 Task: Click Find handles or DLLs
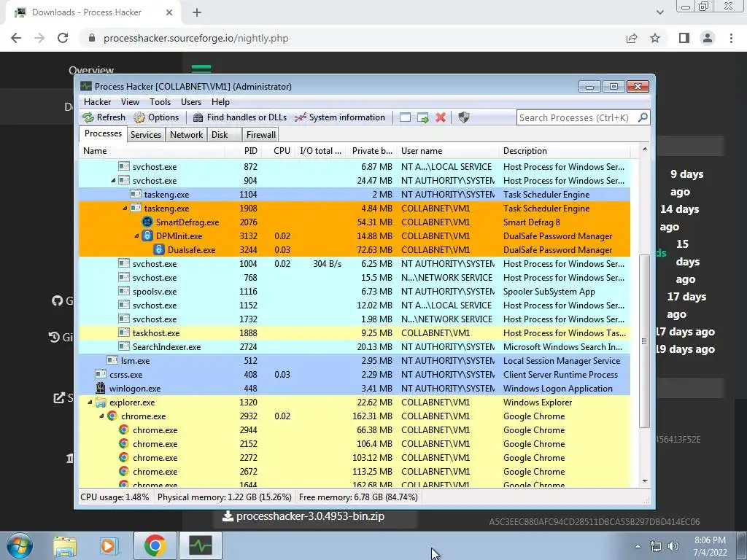point(239,117)
